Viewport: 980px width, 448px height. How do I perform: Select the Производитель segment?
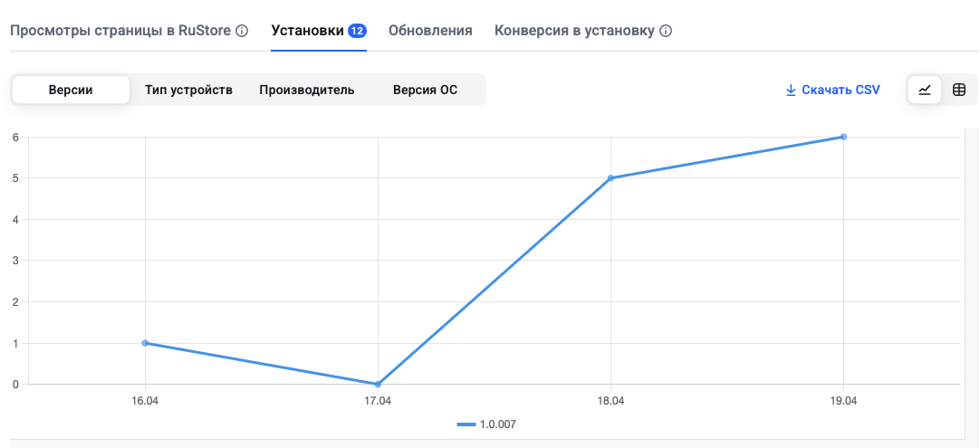click(x=307, y=90)
